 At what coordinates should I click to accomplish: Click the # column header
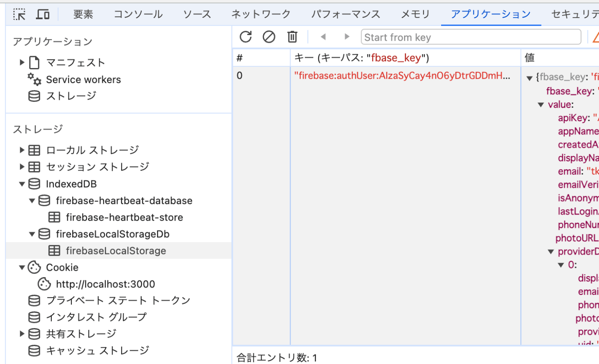click(261, 58)
